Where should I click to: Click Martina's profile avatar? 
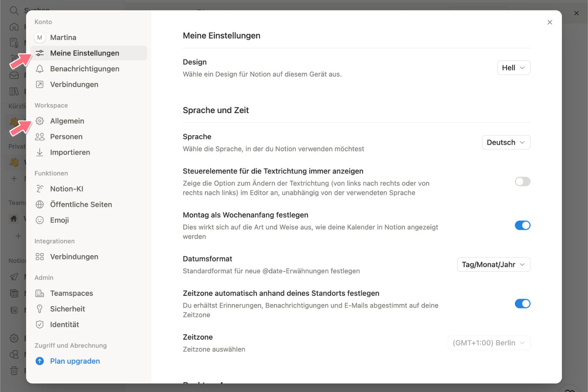(x=39, y=37)
